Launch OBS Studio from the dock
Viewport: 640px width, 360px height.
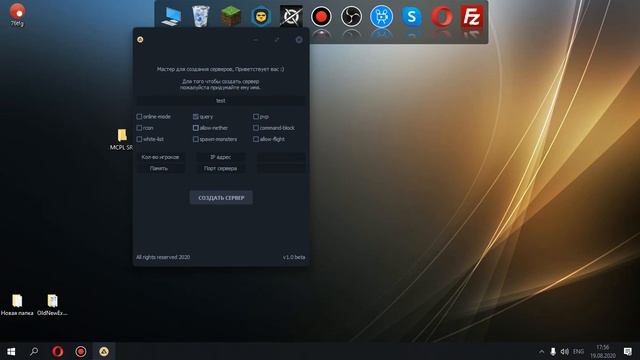tap(351, 17)
